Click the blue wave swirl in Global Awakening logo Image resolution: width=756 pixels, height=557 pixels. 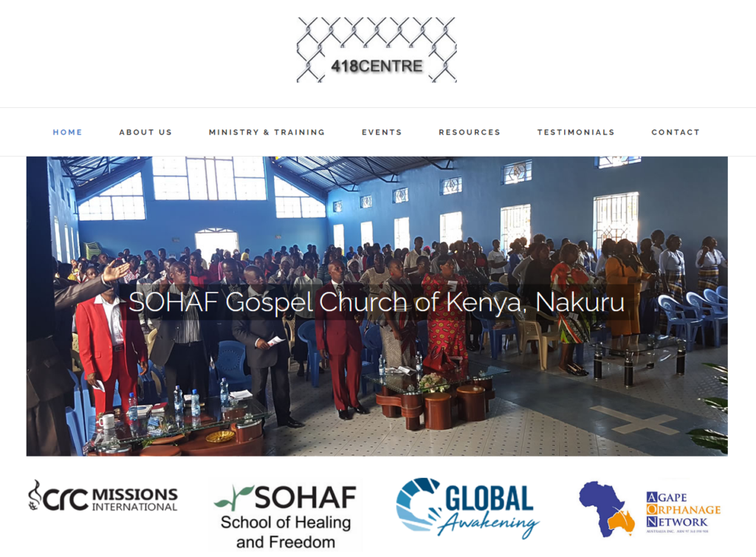point(418,505)
